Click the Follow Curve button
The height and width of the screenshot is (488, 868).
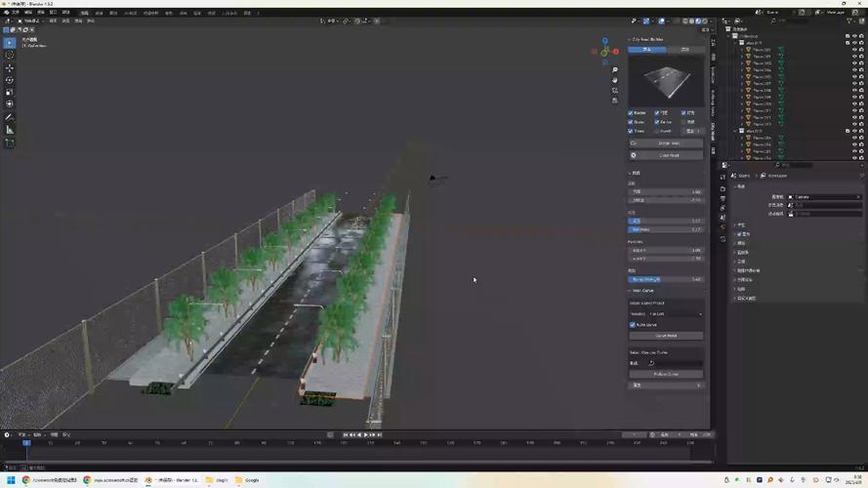point(667,375)
